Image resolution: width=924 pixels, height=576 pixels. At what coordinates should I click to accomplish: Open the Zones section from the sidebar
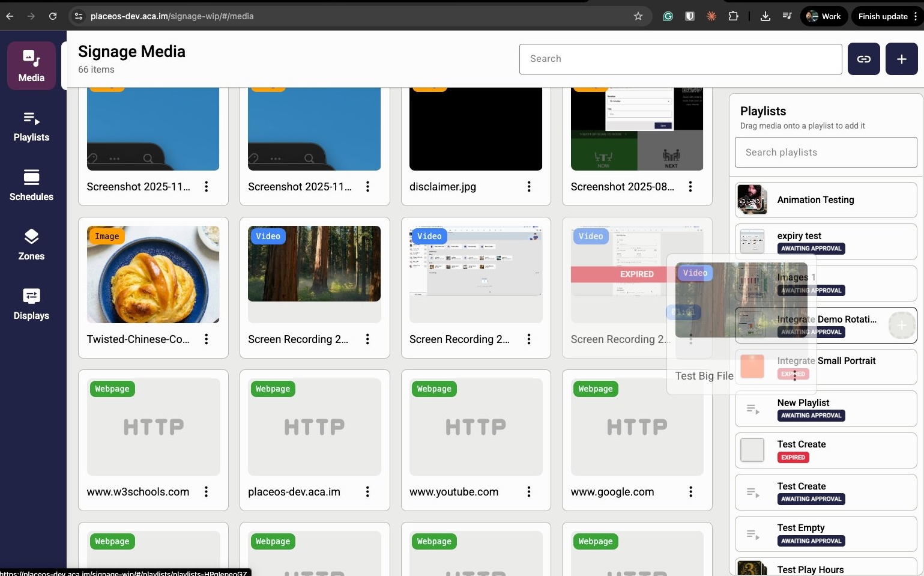click(31, 244)
